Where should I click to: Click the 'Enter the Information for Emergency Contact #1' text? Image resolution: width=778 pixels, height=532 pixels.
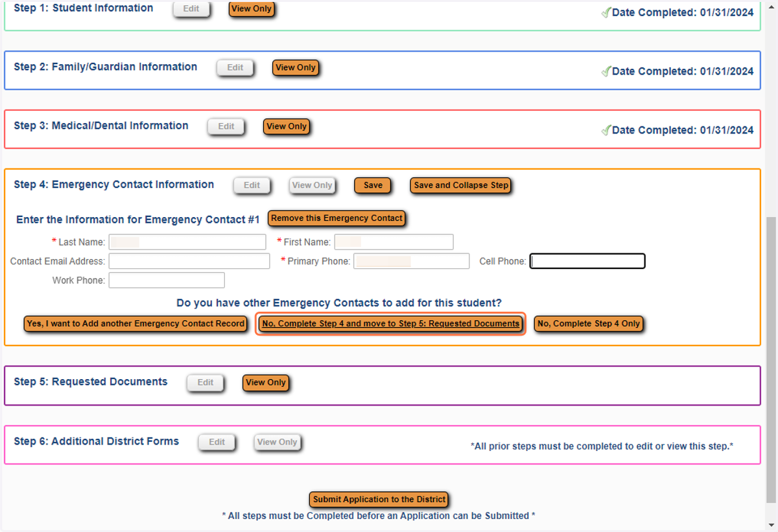(x=138, y=220)
